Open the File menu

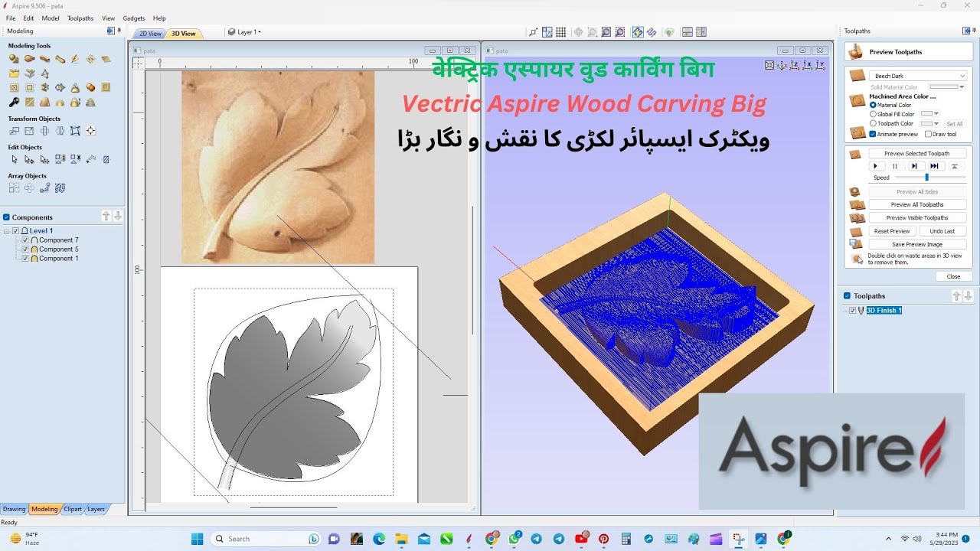(x=11, y=18)
